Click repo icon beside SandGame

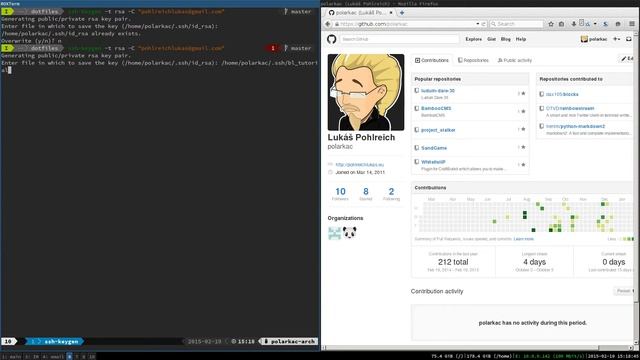coord(416,148)
